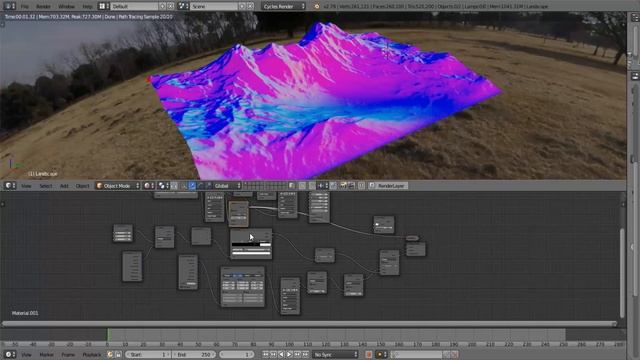Open the 3D viewport View menu
Viewport: 640px width, 360px height.
[26, 186]
